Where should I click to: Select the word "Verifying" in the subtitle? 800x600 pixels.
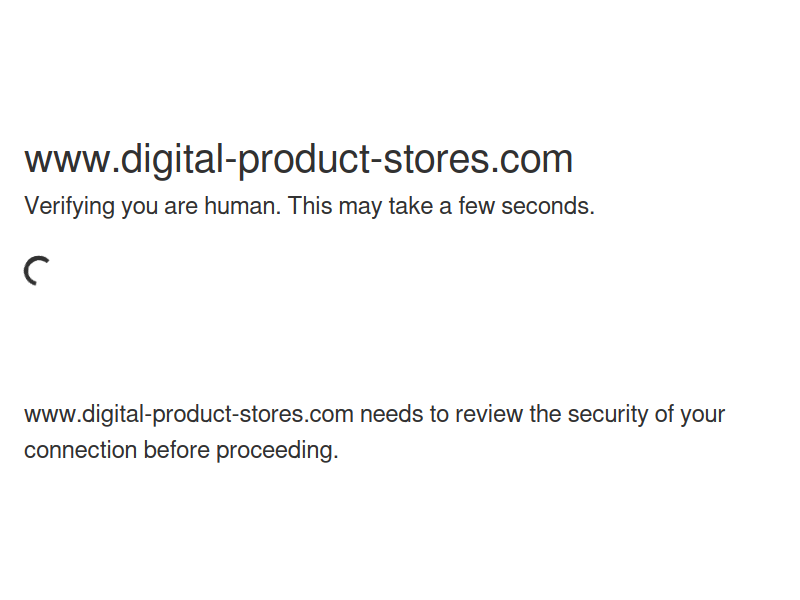[69, 207]
